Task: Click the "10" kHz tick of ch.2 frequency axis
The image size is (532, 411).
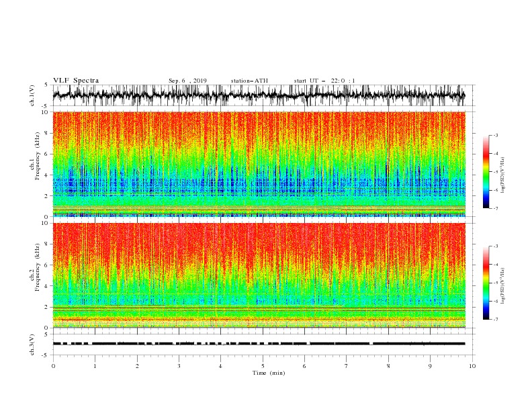Action: [45, 224]
